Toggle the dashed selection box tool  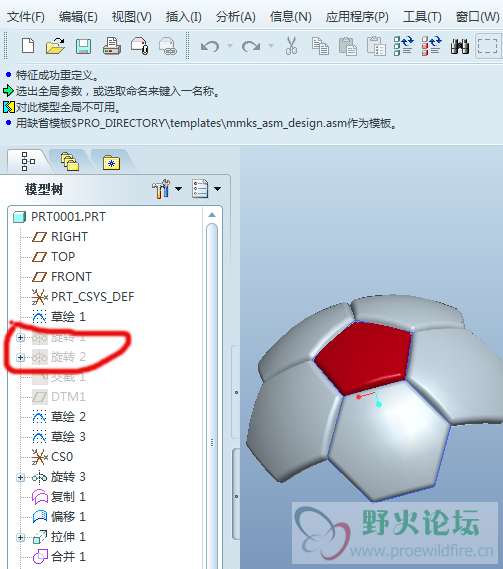coord(487,46)
